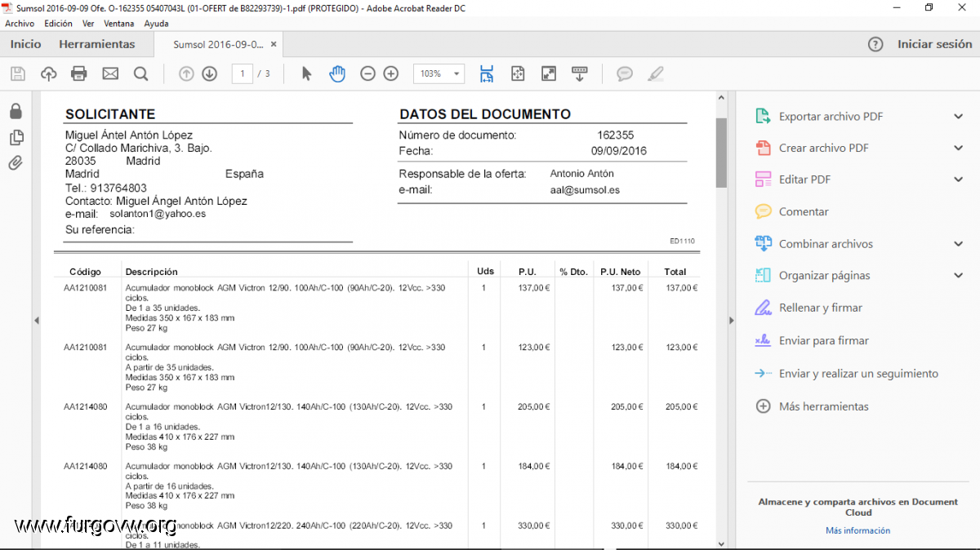Screen dimensions: 980x550
Task: Select the highlighter pen tool
Action: (x=655, y=74)
